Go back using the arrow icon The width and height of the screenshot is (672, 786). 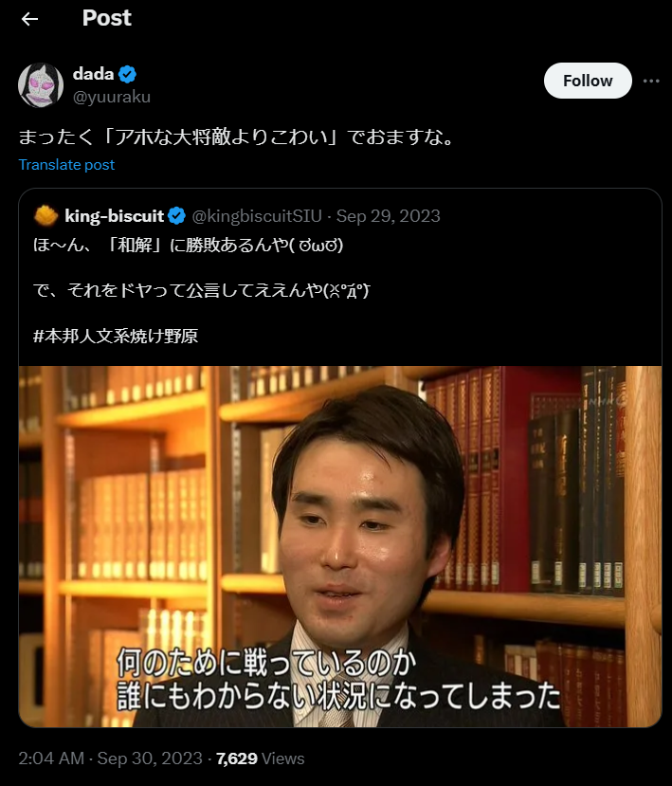(x=29, y=19)
